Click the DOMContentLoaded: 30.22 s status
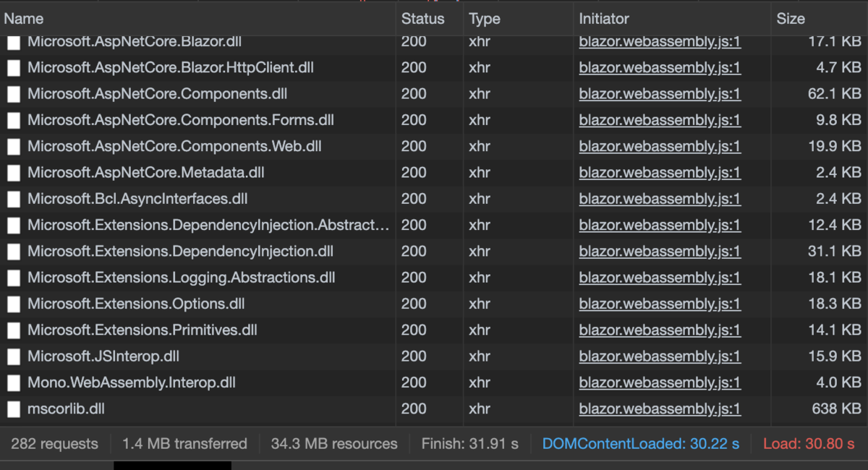This screenshot has width=868, height=470. point(641,443)
